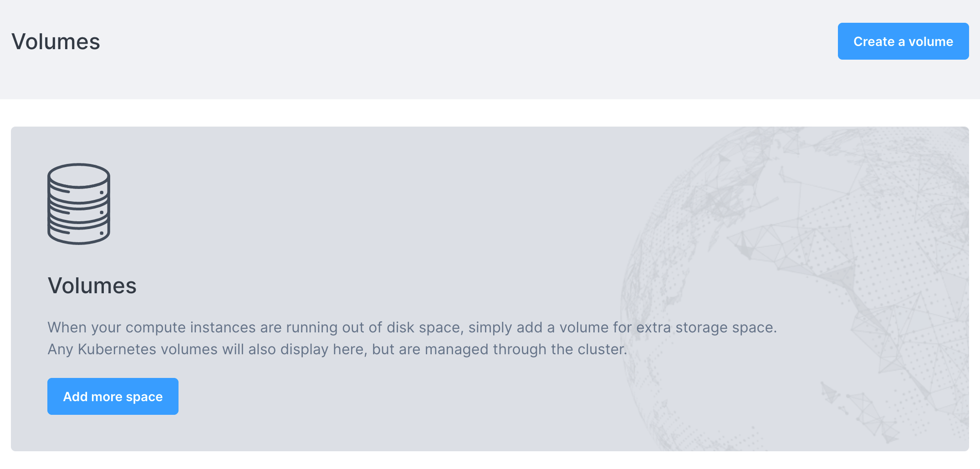Click the top disk of the storage icon
This screenshot has height=469, width=980.
coord(79,175)
